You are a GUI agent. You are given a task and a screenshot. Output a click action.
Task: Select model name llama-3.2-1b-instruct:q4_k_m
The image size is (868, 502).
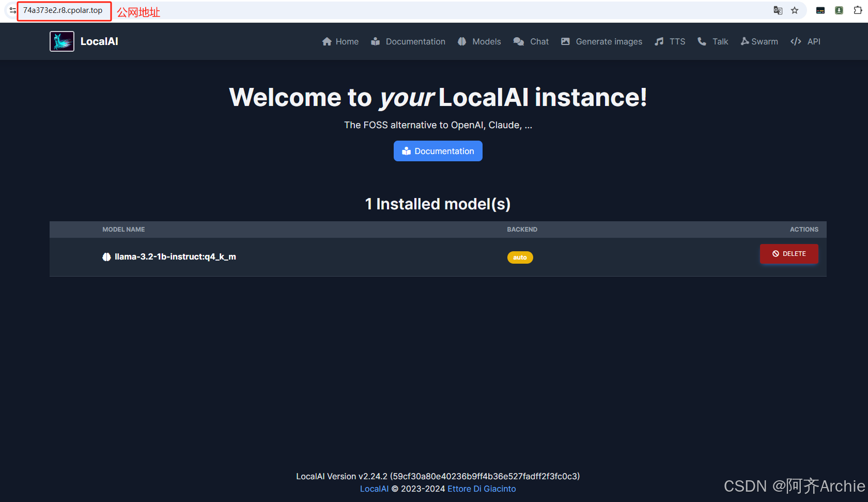coord(175,257)
